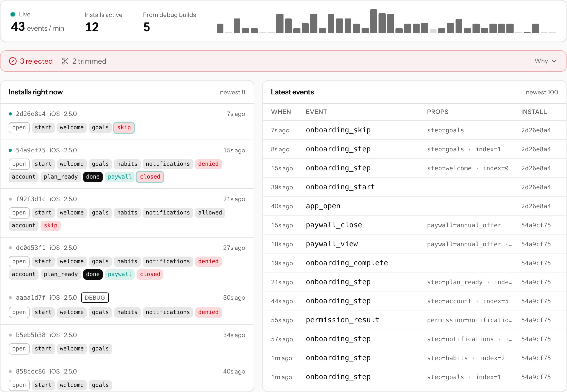The image size is (567, 392).
Task: Select install b5eb5b38 in Installs list
Action: [127, 343]
